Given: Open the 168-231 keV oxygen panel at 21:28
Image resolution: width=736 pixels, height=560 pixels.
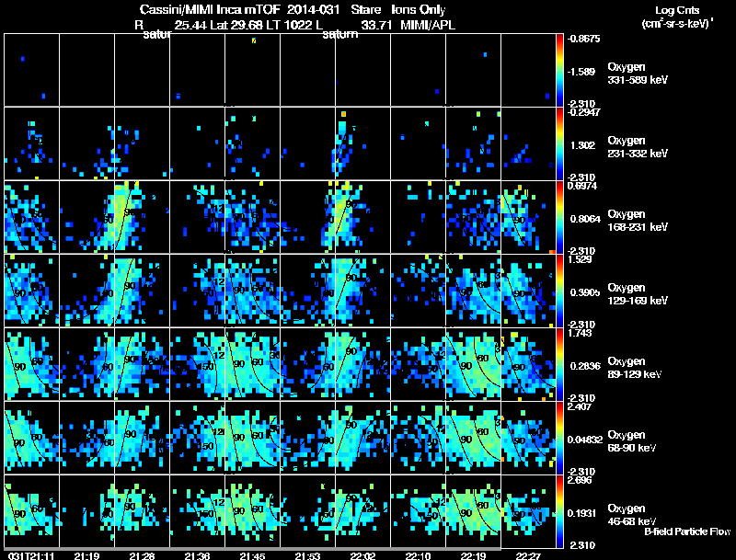Looking at the screenshot, I should pyautogui.click(x=142, y=217).
